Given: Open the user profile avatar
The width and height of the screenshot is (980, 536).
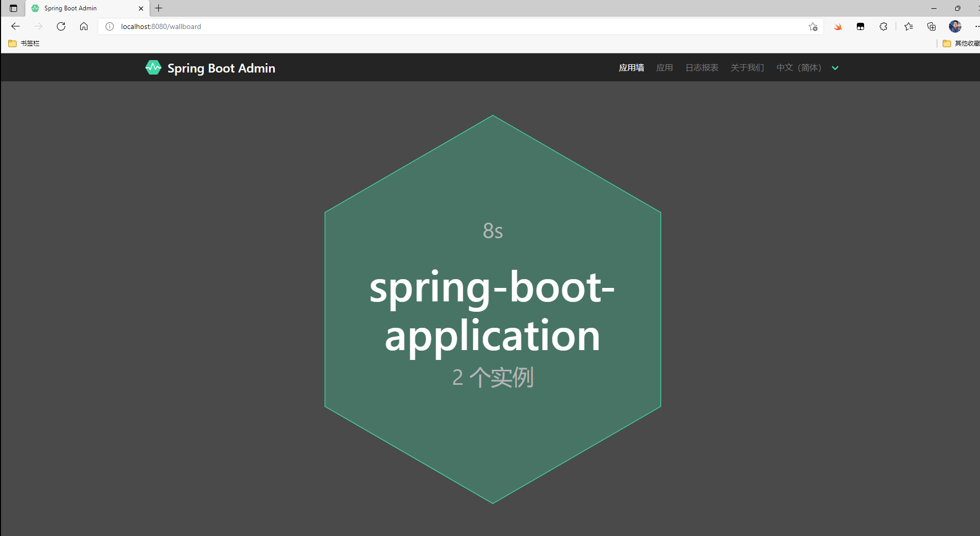Looking at the screenshot, I should [955, 26].
